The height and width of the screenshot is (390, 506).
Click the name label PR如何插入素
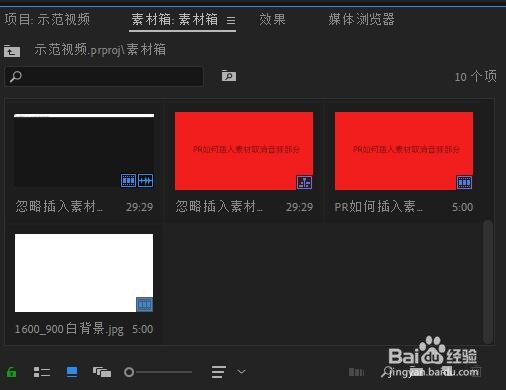coord(379,207)
